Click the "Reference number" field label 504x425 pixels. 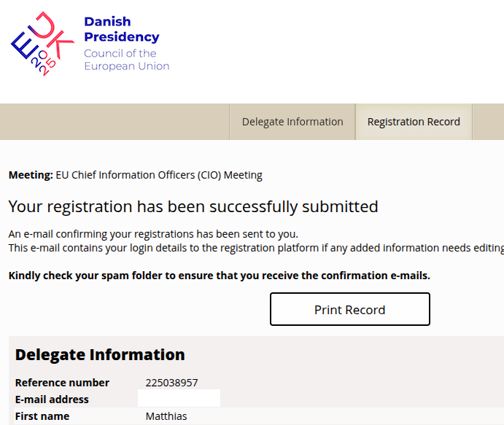62,383
